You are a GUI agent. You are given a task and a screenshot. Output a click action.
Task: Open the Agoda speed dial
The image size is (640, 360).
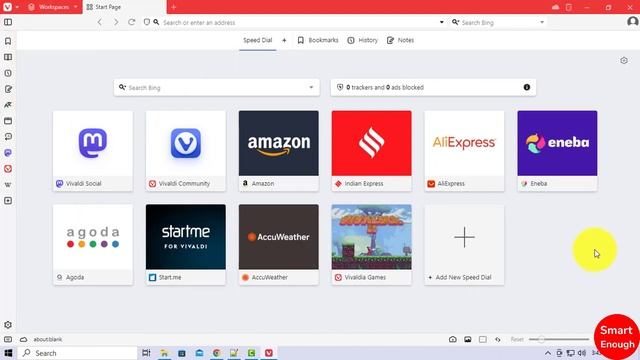point(93,244)
